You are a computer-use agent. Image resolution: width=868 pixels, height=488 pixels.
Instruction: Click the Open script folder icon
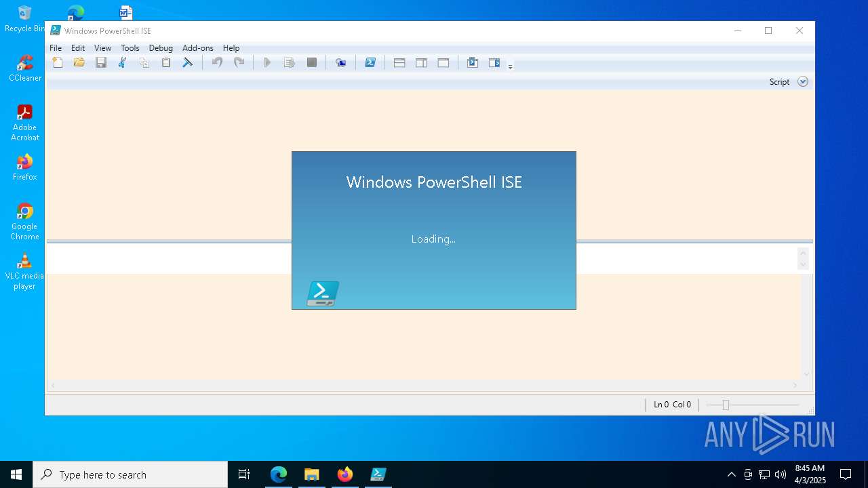point(79,63)
